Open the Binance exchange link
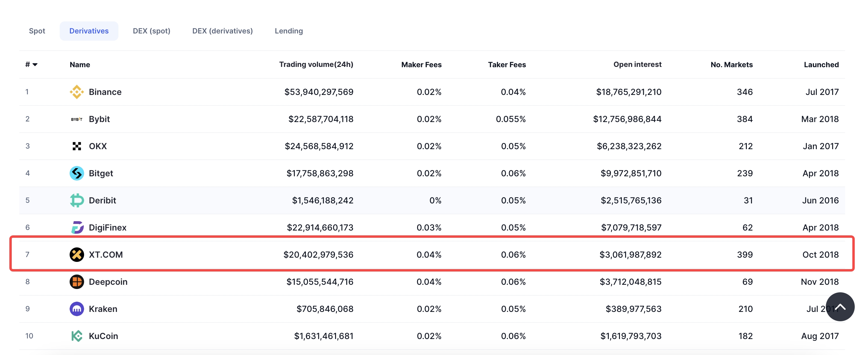Image resolution: width=868 pixels, height=355 pixels. pos(105,92)
